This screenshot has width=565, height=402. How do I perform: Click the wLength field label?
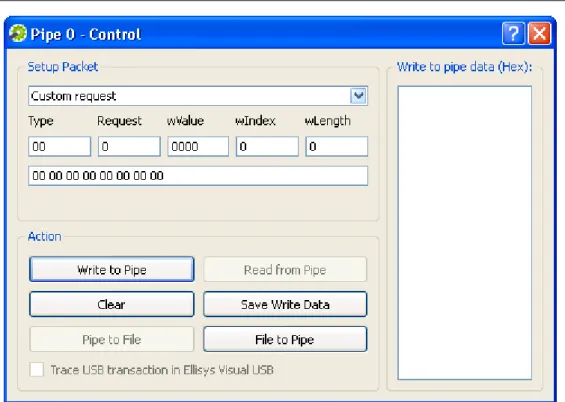(x=328, y=121)
